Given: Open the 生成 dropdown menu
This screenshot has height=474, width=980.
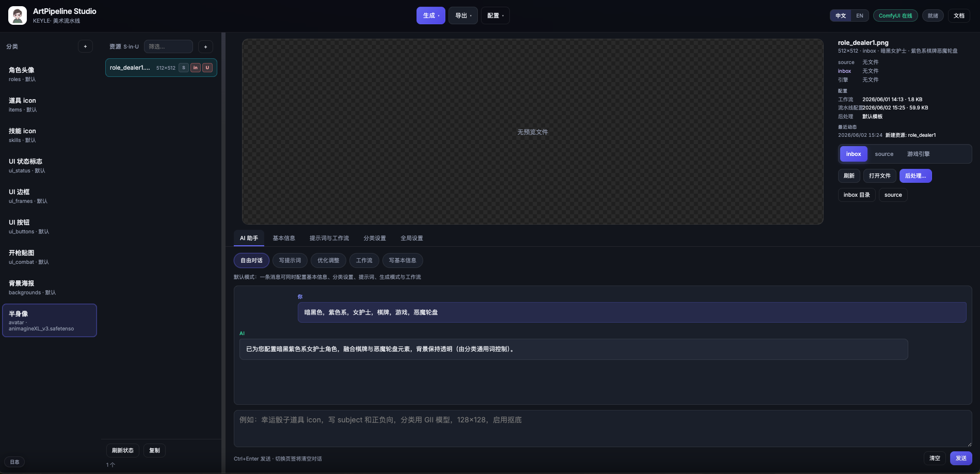Looking at the screenshot, I should (x=431, y=15).
